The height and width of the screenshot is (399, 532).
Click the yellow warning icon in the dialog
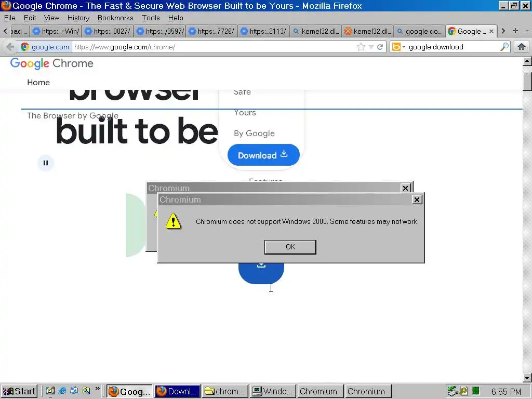(174, 221)
